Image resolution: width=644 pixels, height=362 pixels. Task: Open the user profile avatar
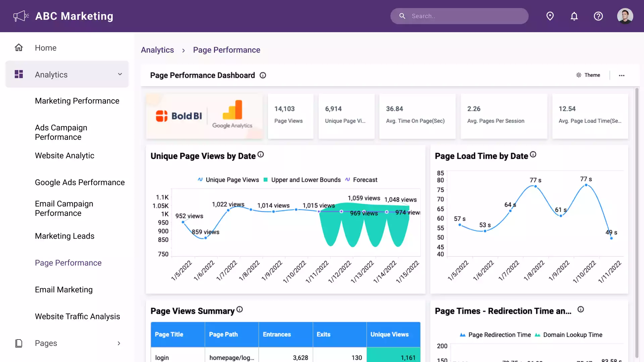click(x=625, y=16)
